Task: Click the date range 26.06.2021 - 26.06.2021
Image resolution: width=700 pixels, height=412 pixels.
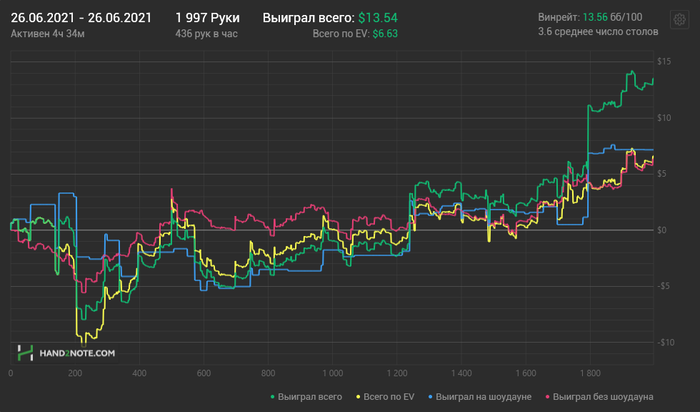Action: [81, 18]
